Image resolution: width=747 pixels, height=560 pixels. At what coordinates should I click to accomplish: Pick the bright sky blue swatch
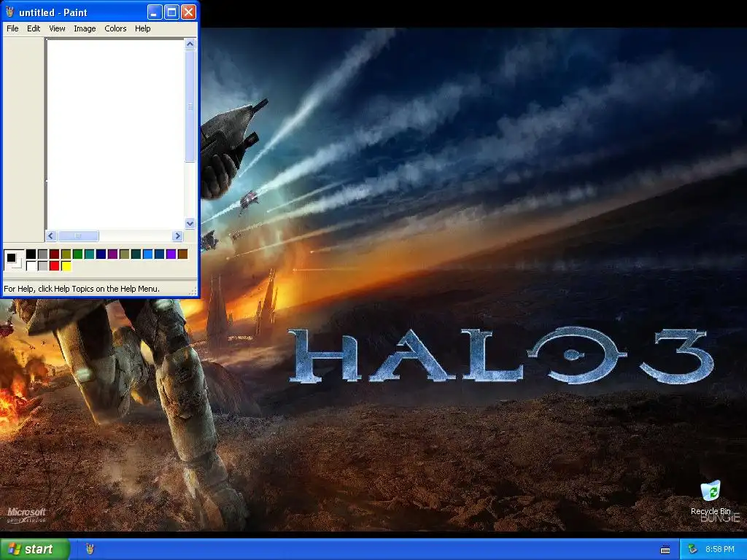coord(147,254)
